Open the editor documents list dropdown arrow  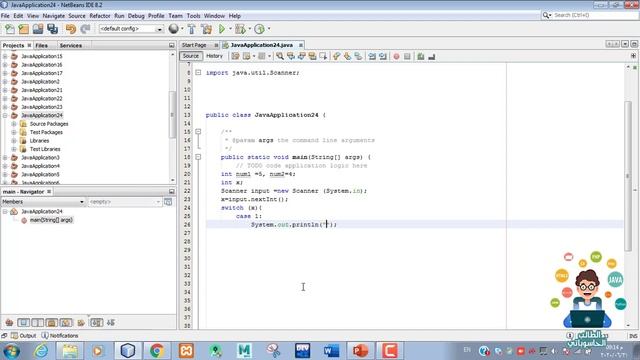[x=625, y=44]
